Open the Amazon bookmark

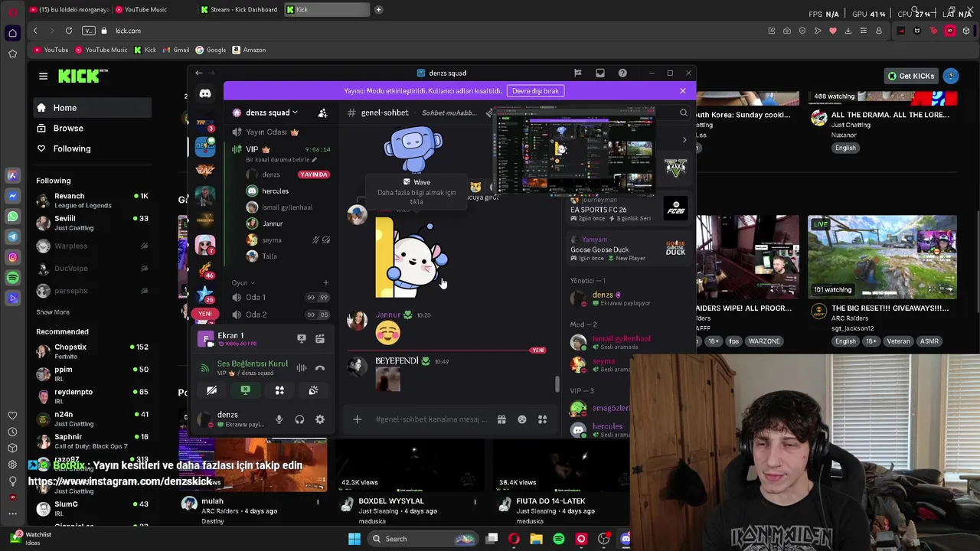coord(249,50)
